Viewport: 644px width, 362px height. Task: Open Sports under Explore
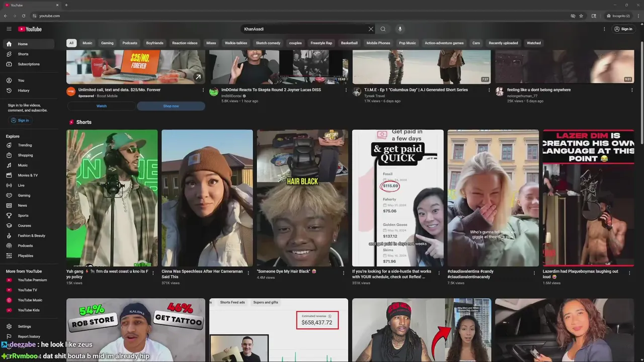pos(30,215)
